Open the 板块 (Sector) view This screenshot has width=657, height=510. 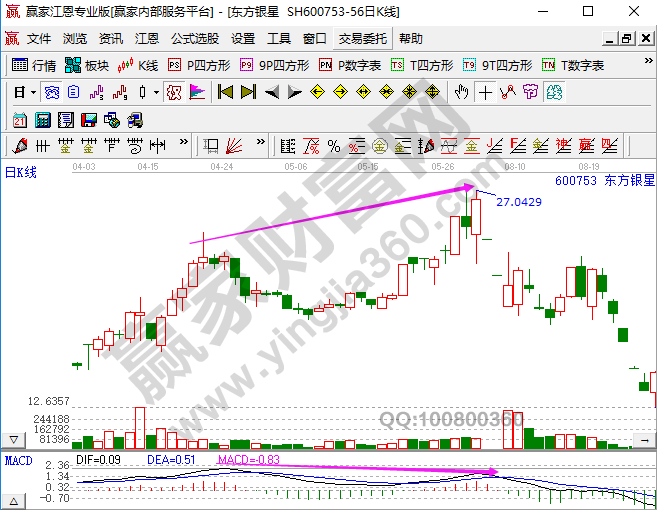pyautogui.click(x=86, y=65)
